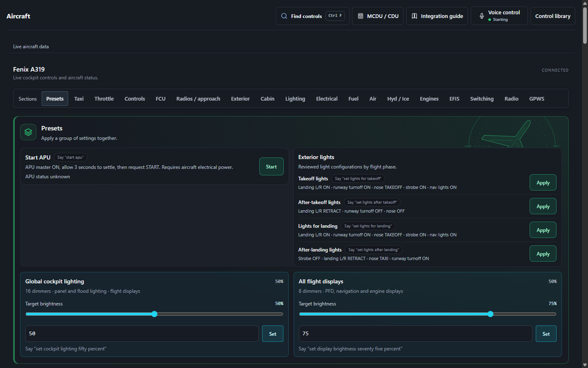Click the MCDU / CDU keypad icon

tap(361, 16)
